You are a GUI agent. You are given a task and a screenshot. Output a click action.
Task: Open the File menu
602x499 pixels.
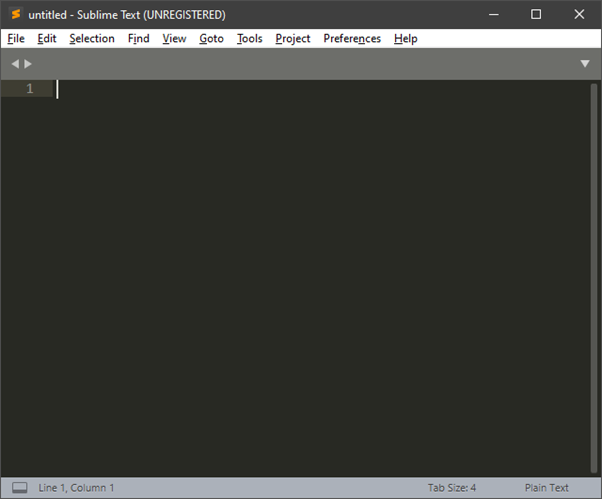(x=16, y=38)
